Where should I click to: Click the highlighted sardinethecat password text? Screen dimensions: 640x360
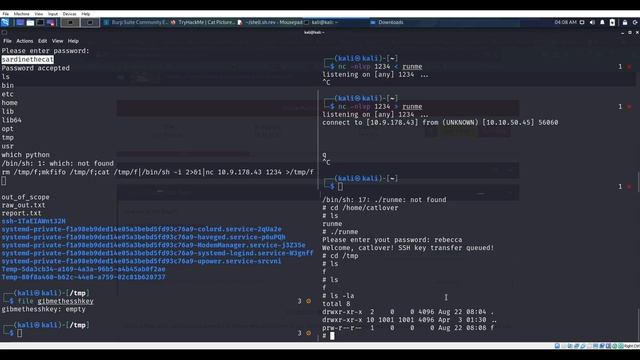[27, 60]
